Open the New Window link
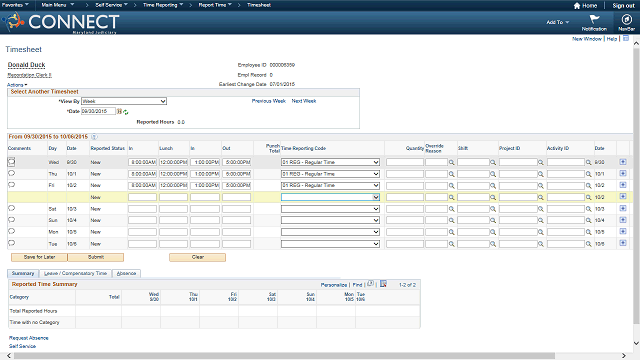The width and height of the screenshot is (640, 360). [x=587, y=39]
